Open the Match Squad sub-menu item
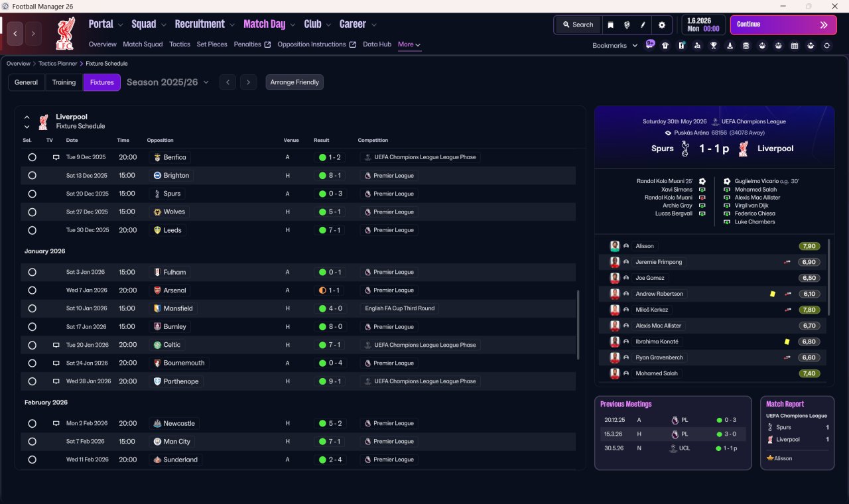849x504 pixels. click(143, 44)
